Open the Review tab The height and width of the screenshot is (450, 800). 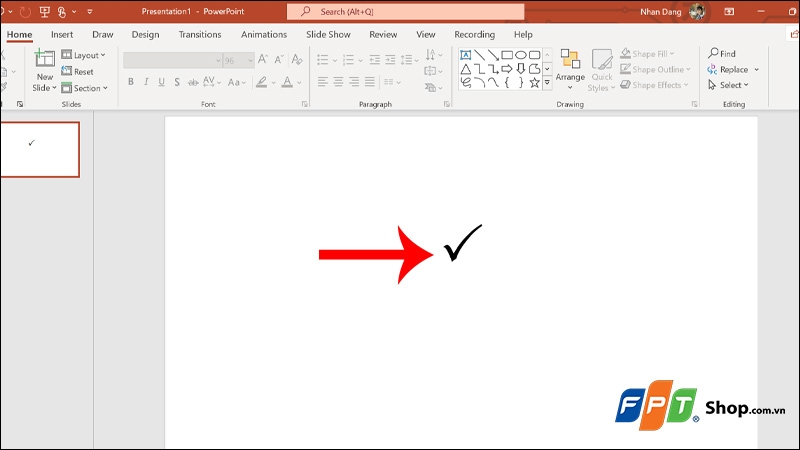pyautogui.click(x=383, y=34)
